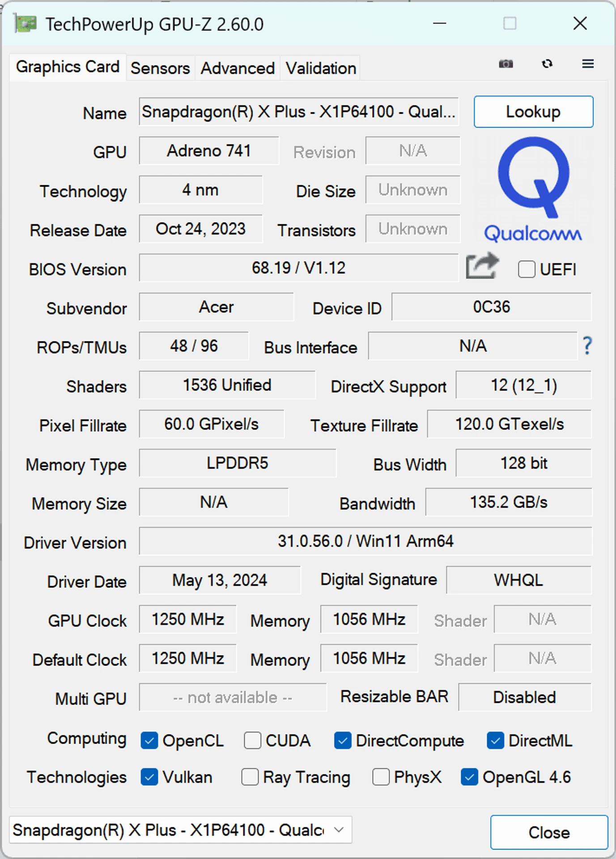Click the GPU-Z title bar app icon
Screen dimensions: 616x859
click(25, 24)
